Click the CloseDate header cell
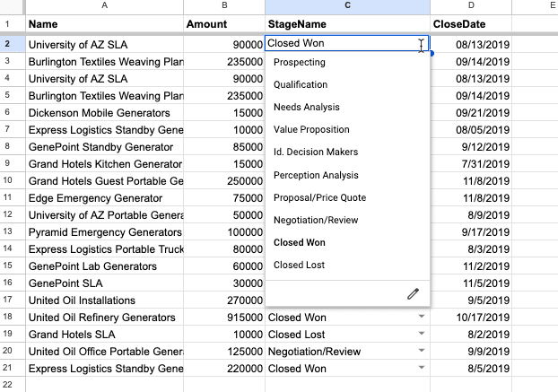558x392 pixels. click(x=471, y=24)
